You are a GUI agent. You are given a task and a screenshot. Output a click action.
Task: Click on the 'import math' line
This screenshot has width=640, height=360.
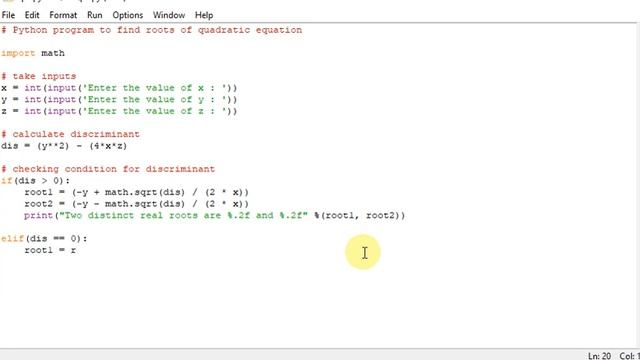33,53
